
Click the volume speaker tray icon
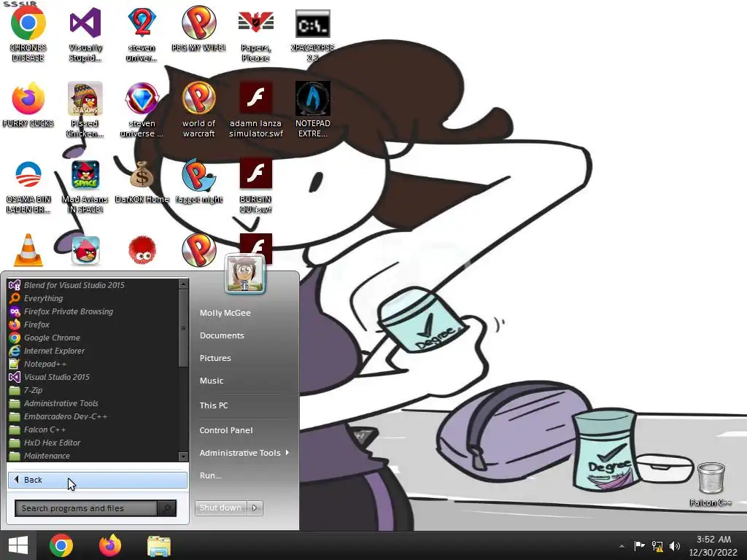click(675, 545)
